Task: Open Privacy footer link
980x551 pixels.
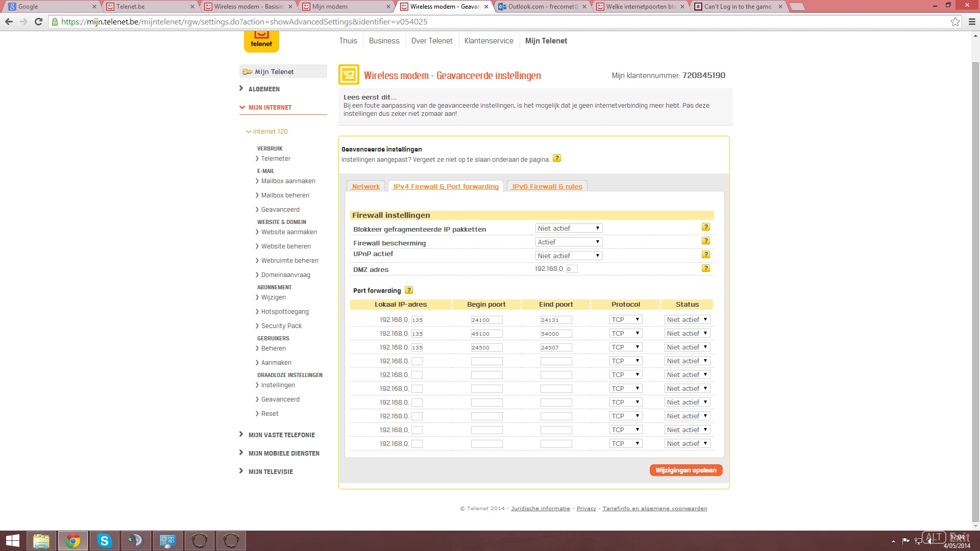Action: pos(586,508)
